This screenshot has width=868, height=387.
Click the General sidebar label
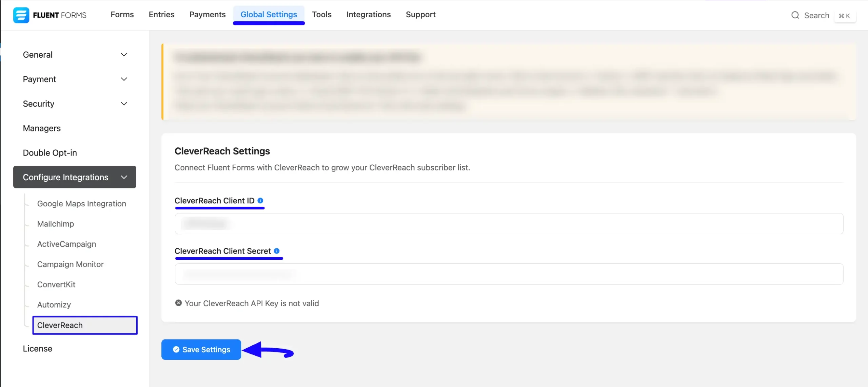(x=37, y=55)
